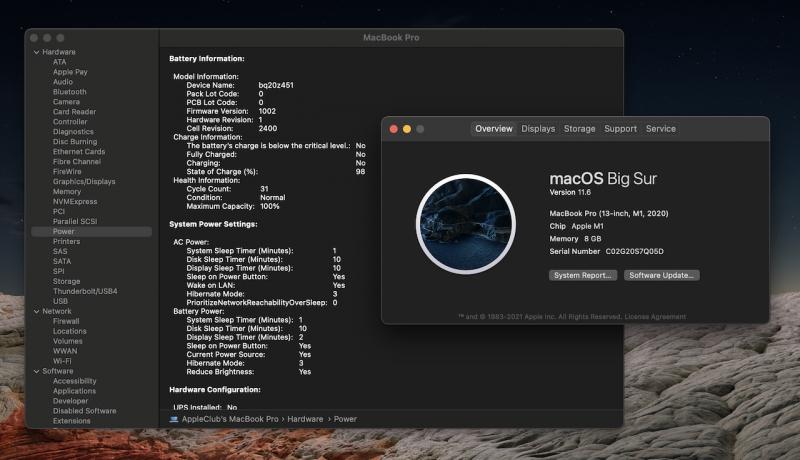This screenshot has width=800, height=460.
Task: Select Disabled Software in the sidebar
Action: point(84,411)
